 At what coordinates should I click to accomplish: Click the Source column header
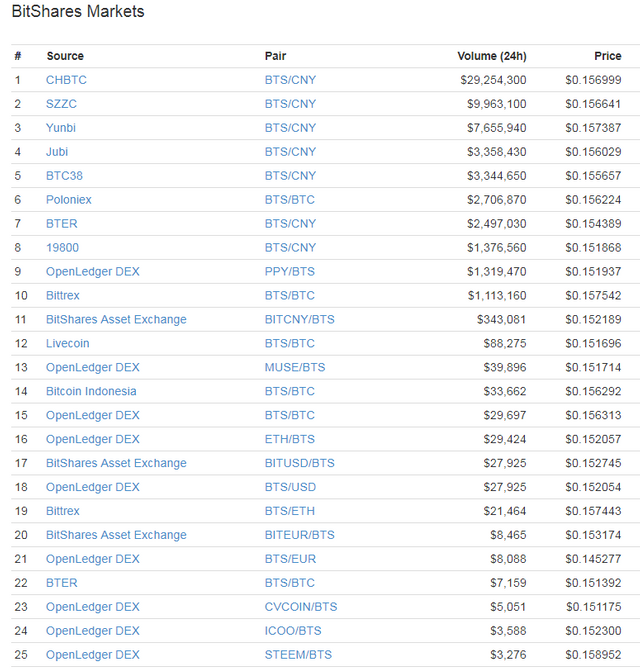tap(65, 56)
